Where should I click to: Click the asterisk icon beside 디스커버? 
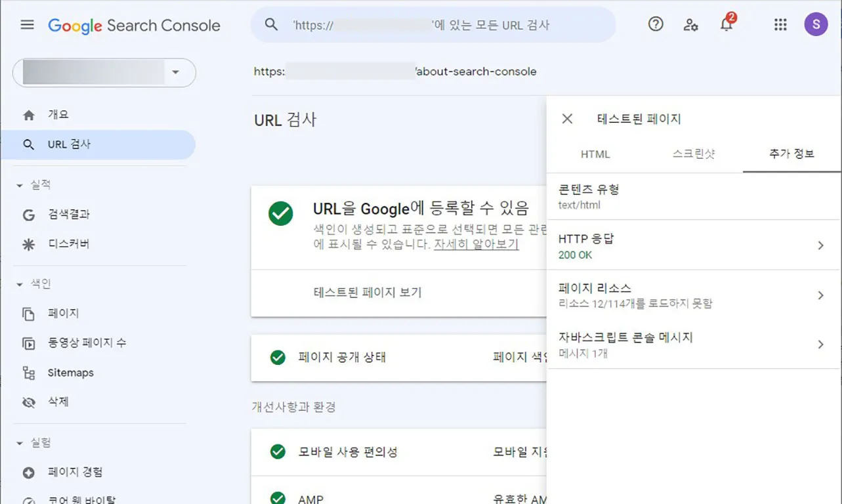pos(28,244)
